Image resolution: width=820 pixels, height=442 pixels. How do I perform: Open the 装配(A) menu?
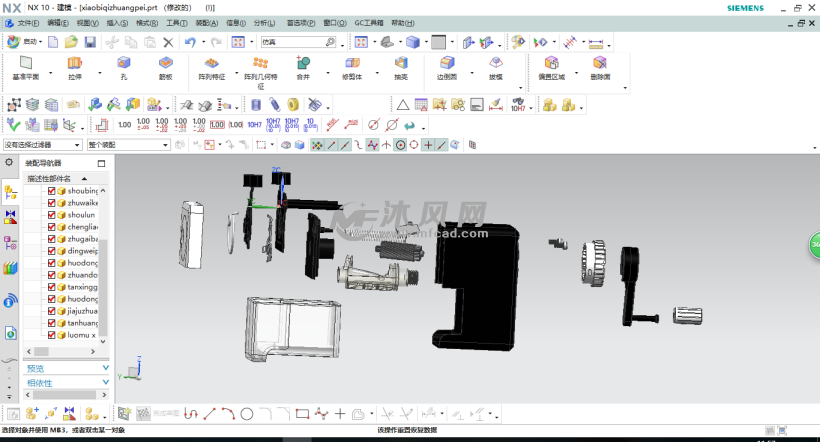[207, 23]
